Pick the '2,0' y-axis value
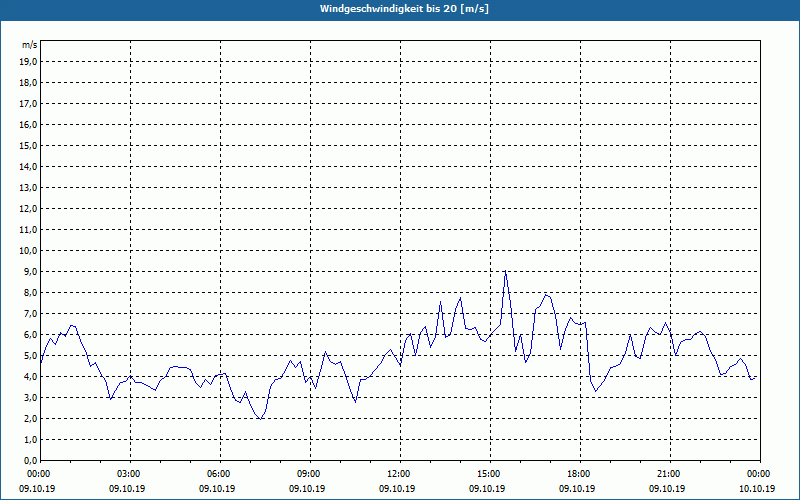800x500 pixels. [x=31, y=419]
